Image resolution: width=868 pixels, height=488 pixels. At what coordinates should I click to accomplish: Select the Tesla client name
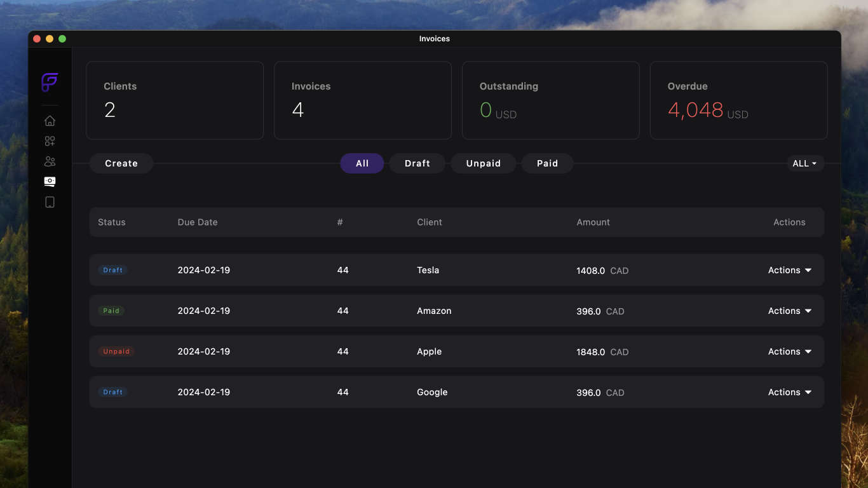[x=428, y=270]
